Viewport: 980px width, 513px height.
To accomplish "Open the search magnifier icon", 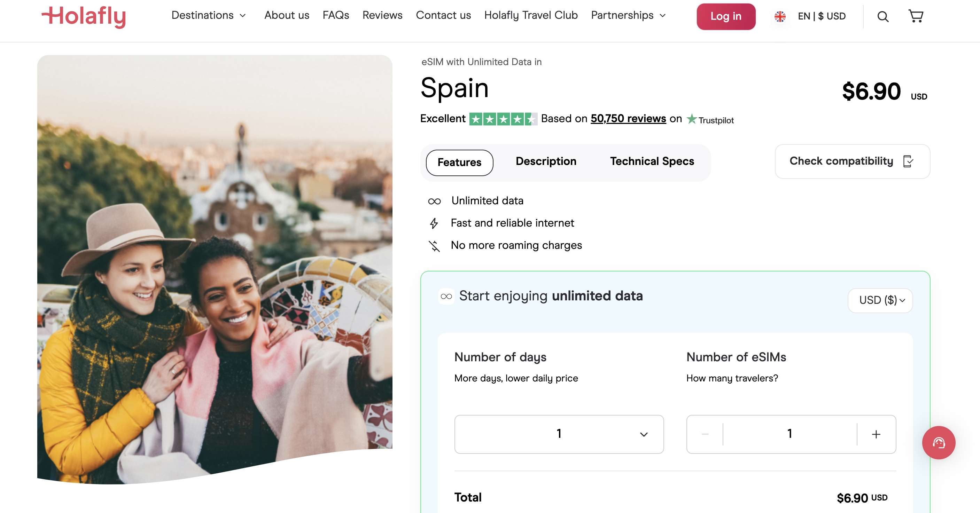I will pos(882,17).
